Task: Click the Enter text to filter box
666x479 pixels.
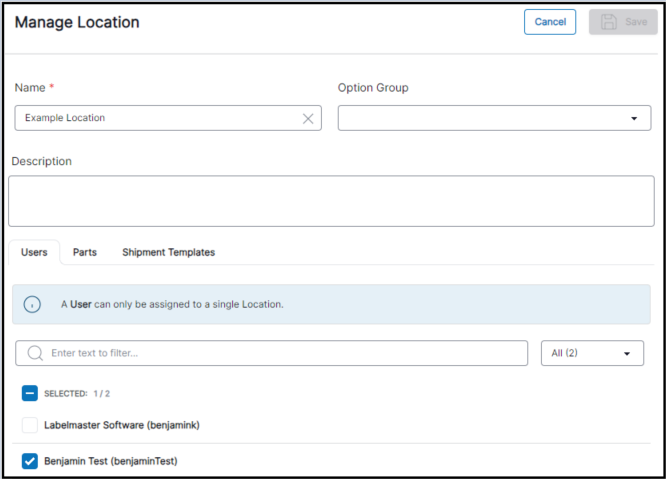Action: [280, 353]
